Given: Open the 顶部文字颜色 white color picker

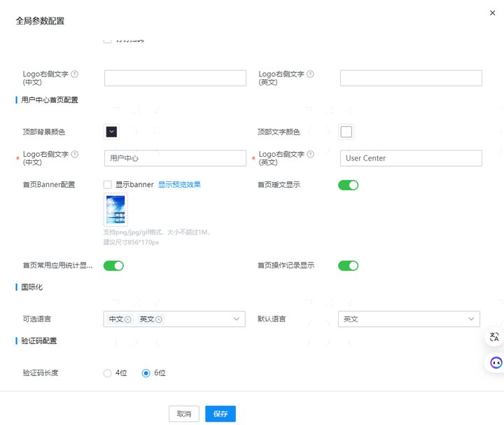Looking at the screenshot, I should (346, 132).
